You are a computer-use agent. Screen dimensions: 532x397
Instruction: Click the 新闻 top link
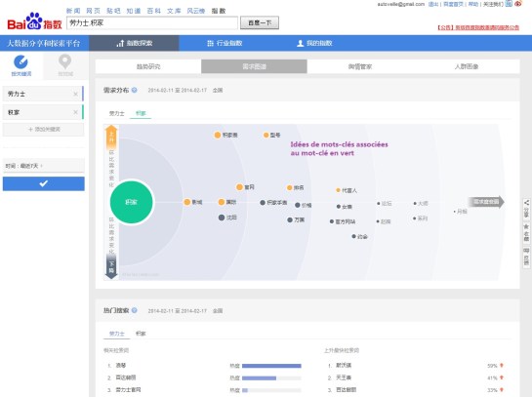[73, 11]
